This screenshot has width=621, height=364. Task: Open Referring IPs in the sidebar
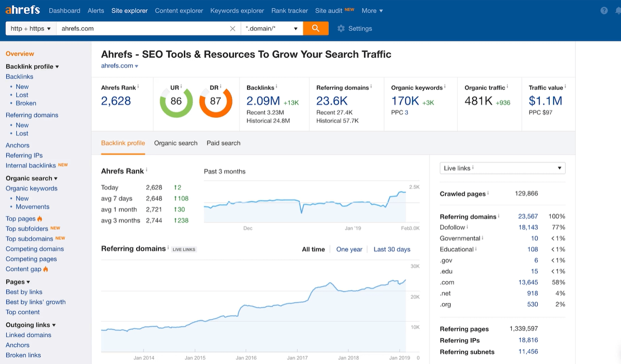tap(24, 155)
